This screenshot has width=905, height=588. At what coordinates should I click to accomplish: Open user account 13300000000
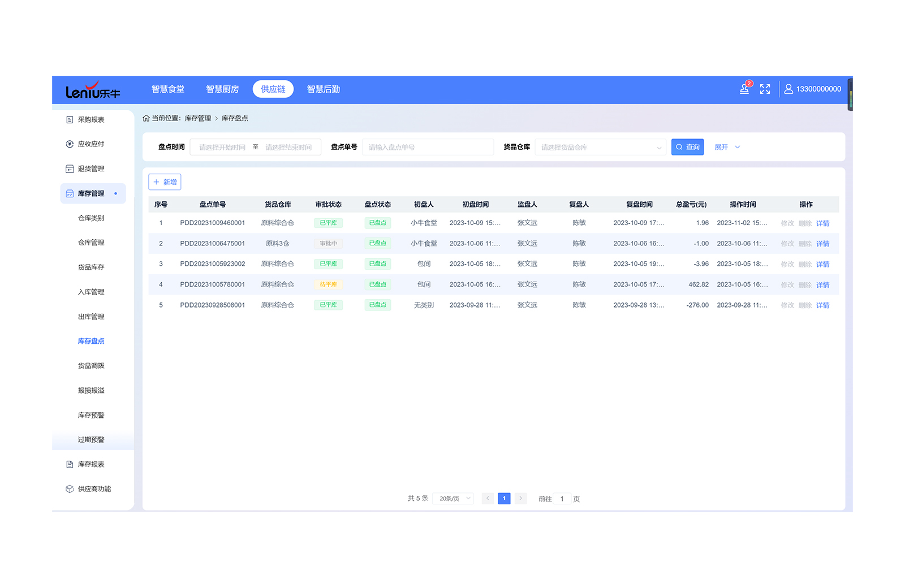point(812,89)
